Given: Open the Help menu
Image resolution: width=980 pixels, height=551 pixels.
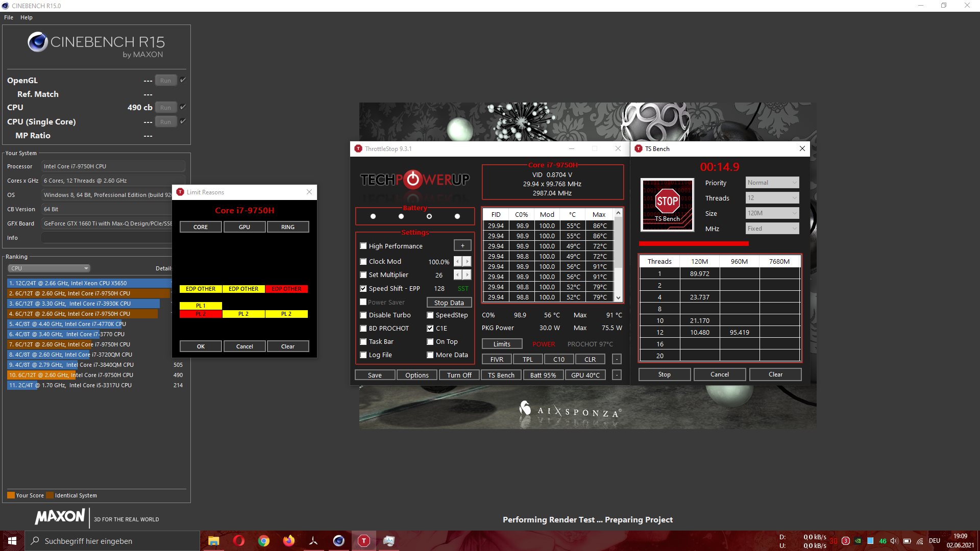Looking at the screenshot, I should click(x=27, y=17).
